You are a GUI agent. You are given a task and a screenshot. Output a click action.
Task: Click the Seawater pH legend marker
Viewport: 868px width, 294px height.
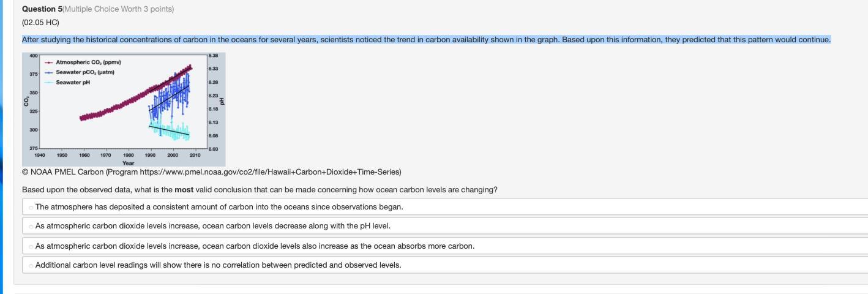(x=48, y=82)
